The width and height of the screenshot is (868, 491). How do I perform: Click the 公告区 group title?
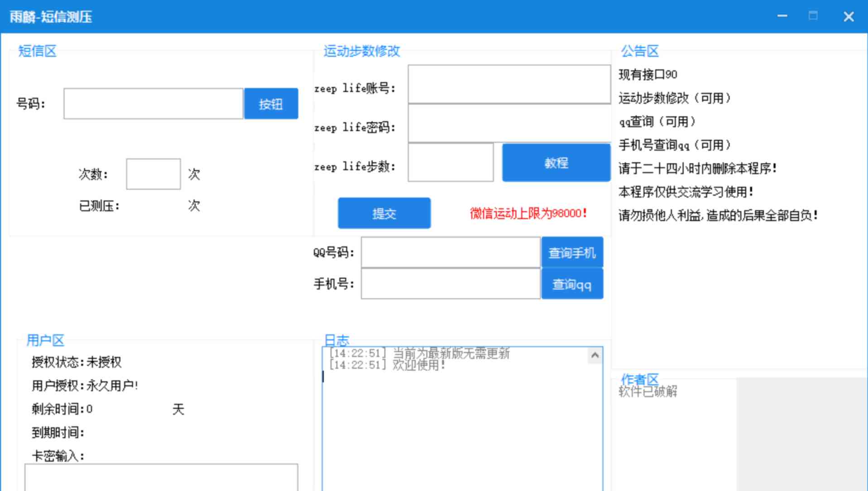(640, 51)
